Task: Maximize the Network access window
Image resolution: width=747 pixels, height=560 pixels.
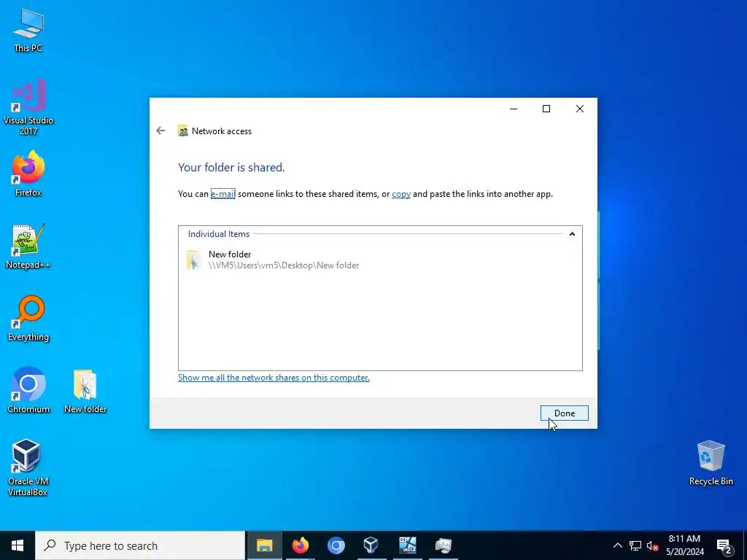Action: click(x=546, y=109)
